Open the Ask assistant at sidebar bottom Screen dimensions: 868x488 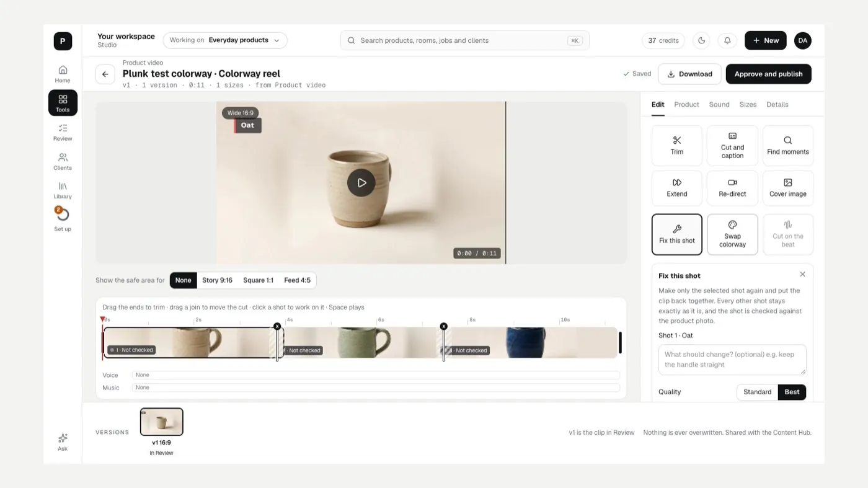point(63,442)
